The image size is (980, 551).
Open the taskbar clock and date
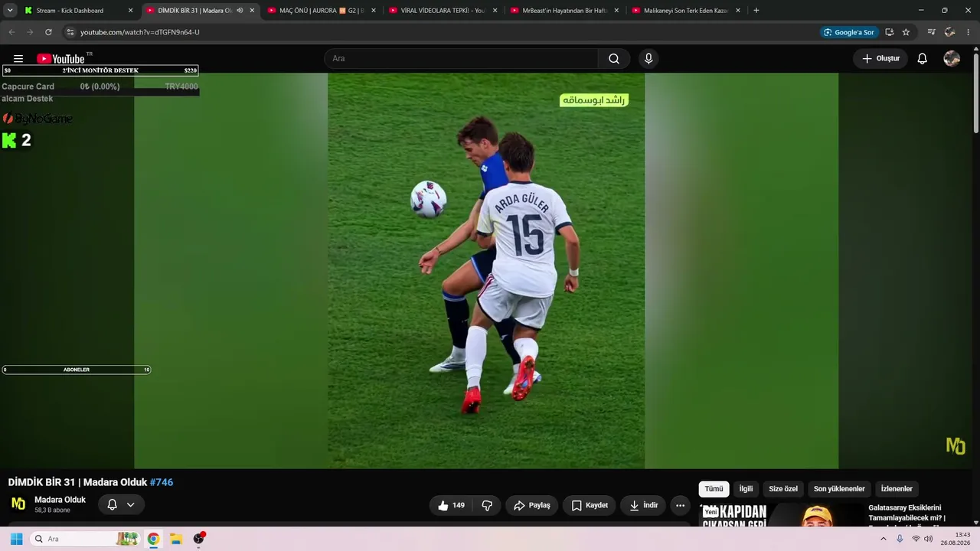(955, 539)
